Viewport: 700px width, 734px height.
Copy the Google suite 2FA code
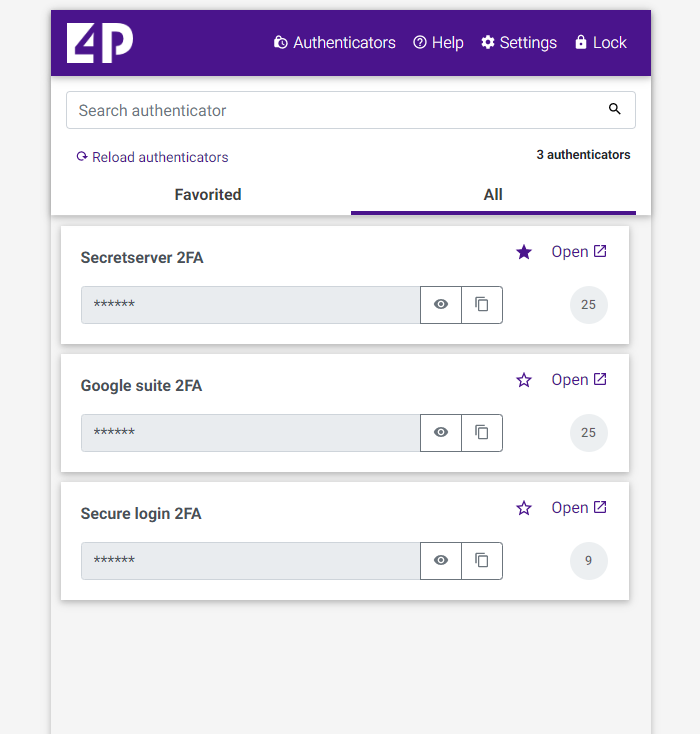(482, 433)
